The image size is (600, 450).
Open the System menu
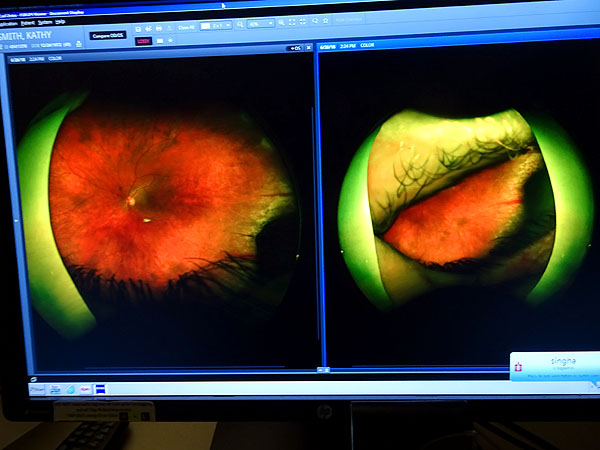pos(44,22)
